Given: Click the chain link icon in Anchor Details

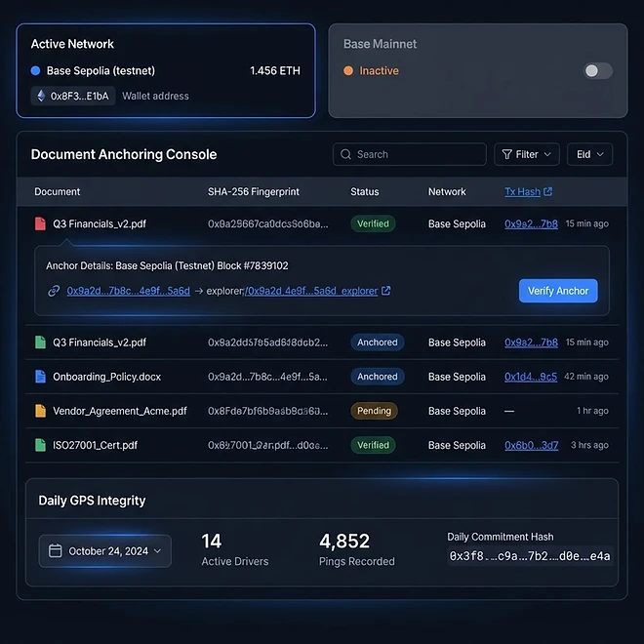Looking at the screenshot, I should pos(54,291).
